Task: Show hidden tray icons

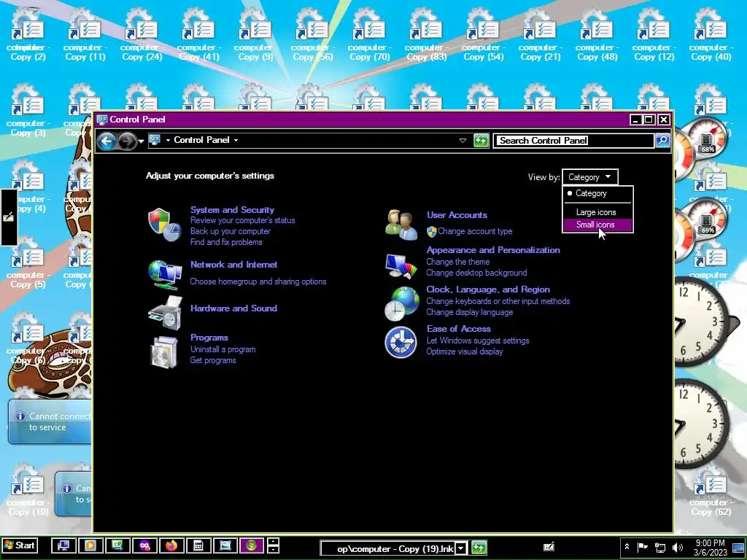Action: [627, 547]
